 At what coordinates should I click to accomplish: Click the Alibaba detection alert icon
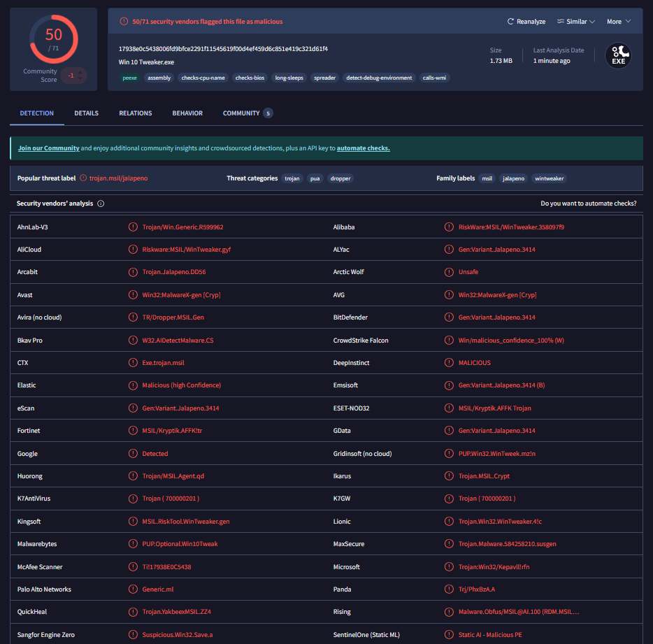(x=449, y=227)
